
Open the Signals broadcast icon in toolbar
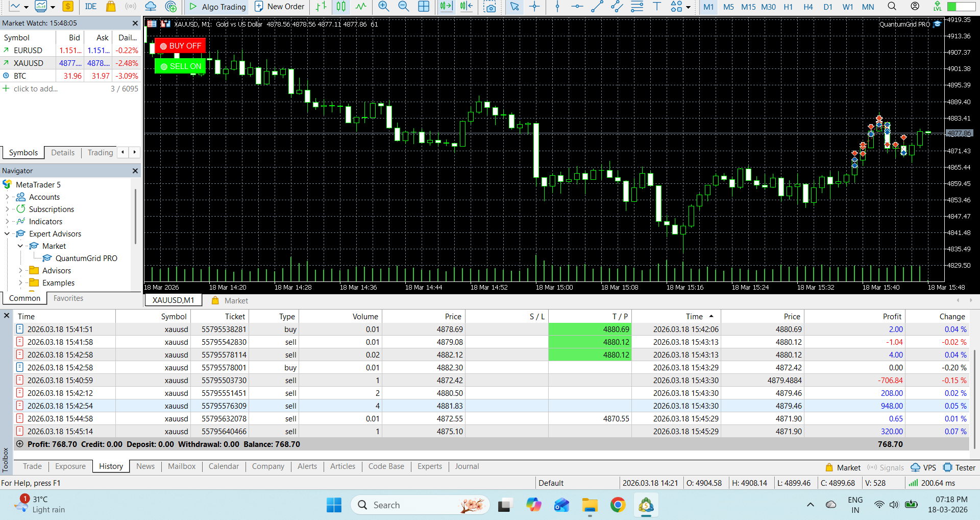tap(131, 7)
